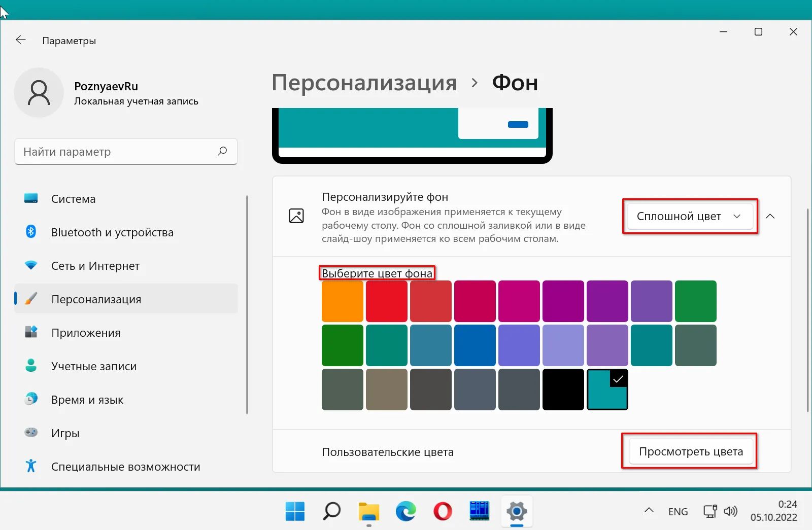Click the search magnifier in Найти параметр
This screenshot has height=530, width=812.
click(222, 151)
